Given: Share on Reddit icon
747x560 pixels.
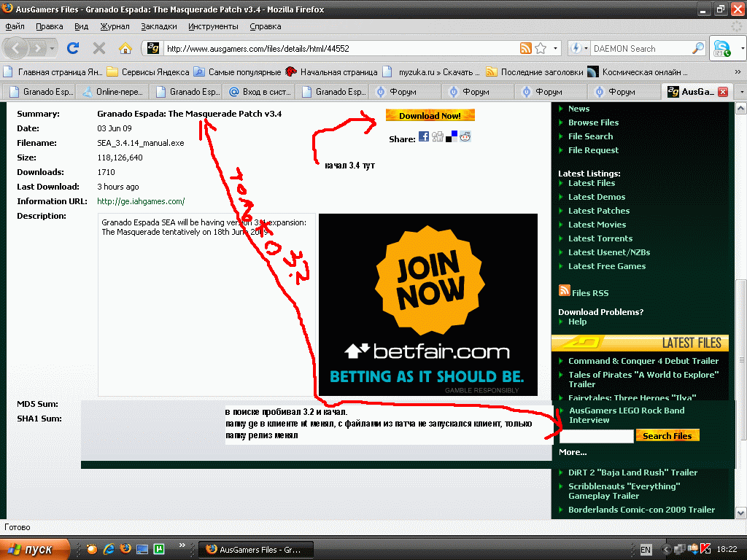Looking at the screenshot, I should (x=465, y=137).
